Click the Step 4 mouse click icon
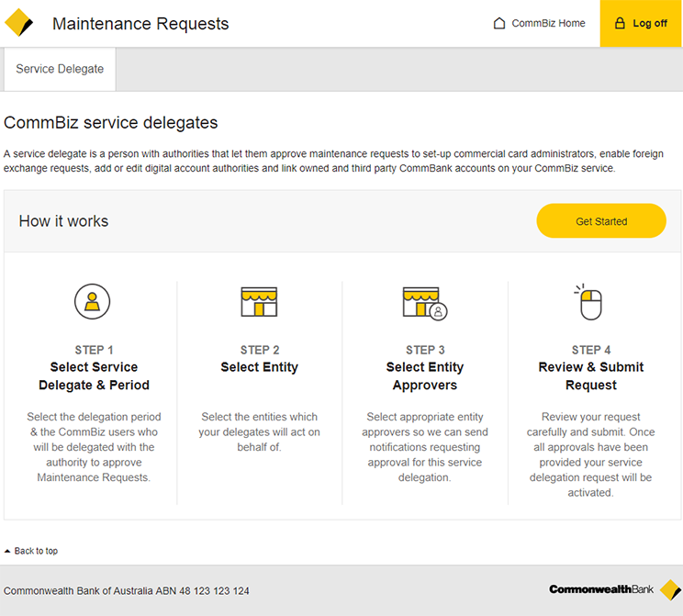Viewport: 683px width, 616px height. (x=588, y=302)
